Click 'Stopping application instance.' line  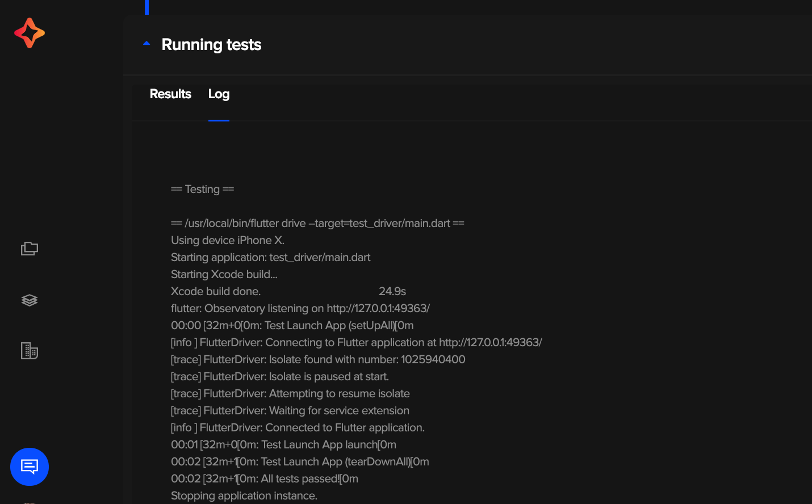coord(244,495)
